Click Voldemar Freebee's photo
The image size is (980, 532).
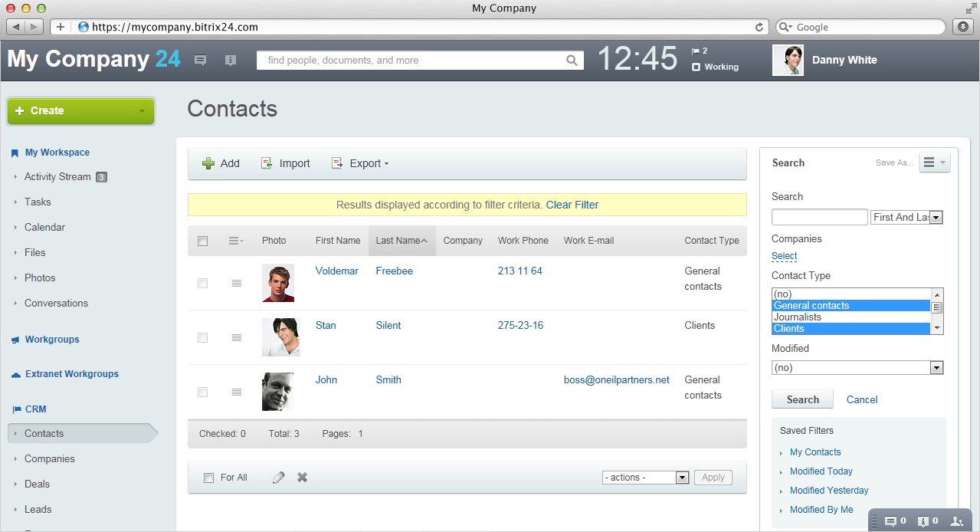[277, 283]
